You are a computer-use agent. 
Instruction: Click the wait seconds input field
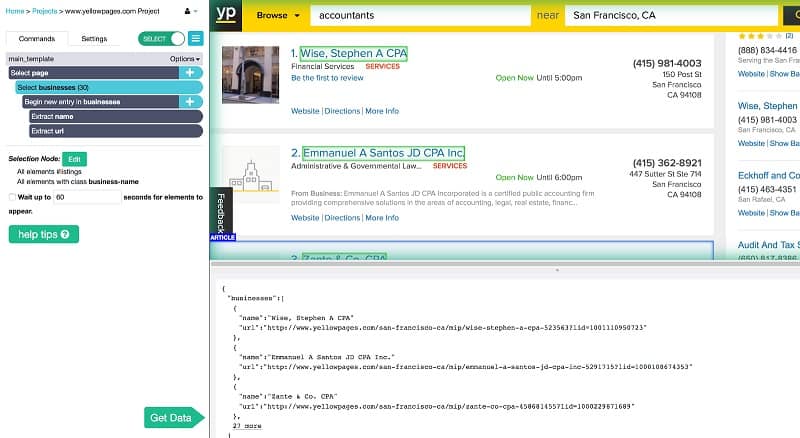88,197
